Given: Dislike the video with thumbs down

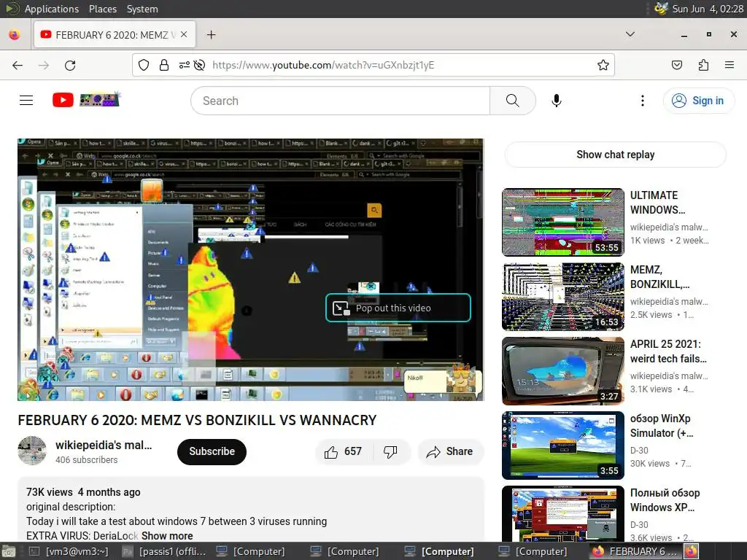Looking at the screenshot, I should pos(390,451).
